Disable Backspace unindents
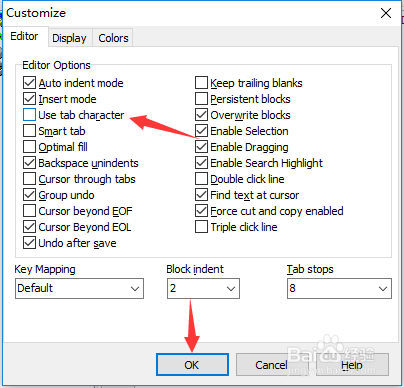404x388 pixels. click(x=29, y=163)
